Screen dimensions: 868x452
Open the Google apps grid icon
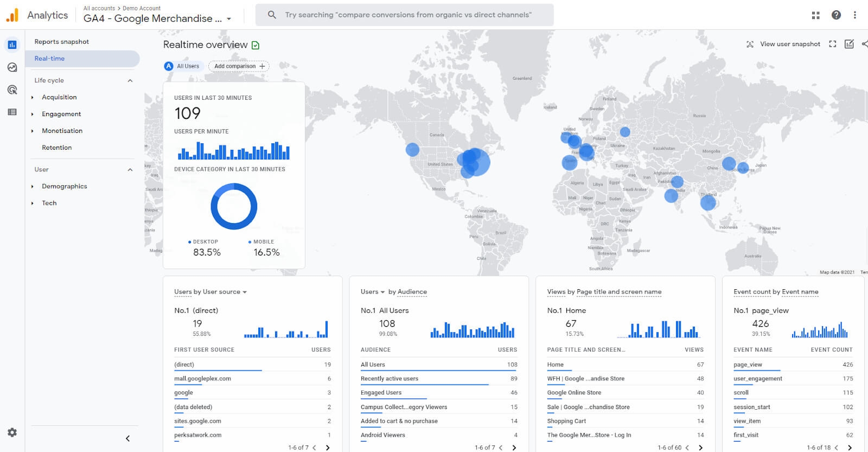click(815, 15)
